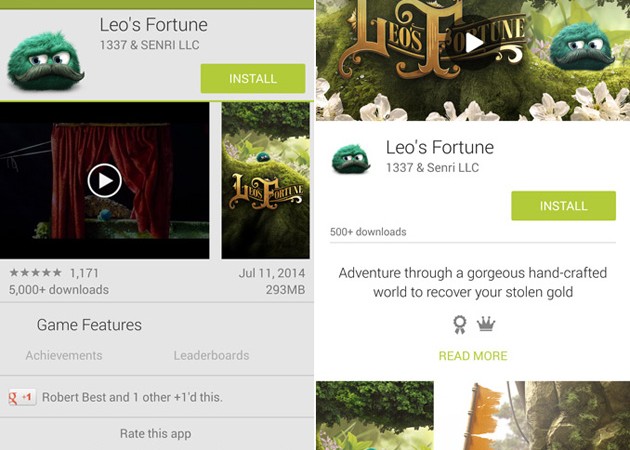Install Leo's Fortune from the right listing

[x=563, y=206]
